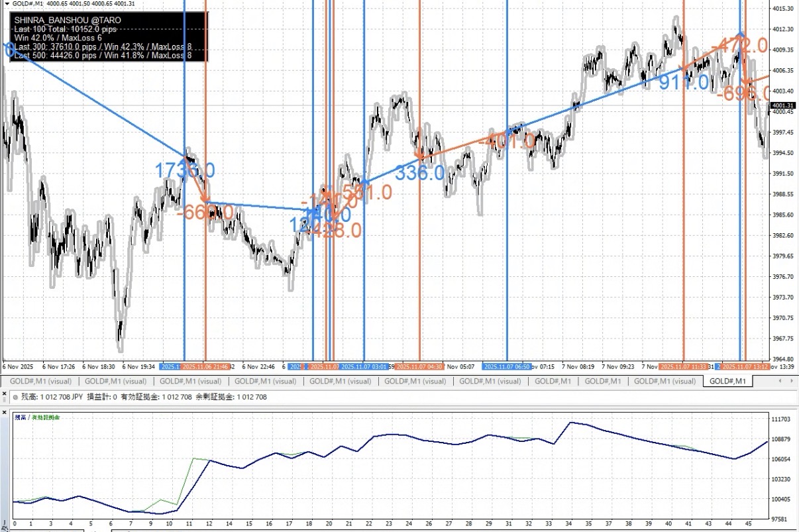The image size is (799, 532).
Task: Click the 911.0 blue trade label
Action: coord(684,82)
